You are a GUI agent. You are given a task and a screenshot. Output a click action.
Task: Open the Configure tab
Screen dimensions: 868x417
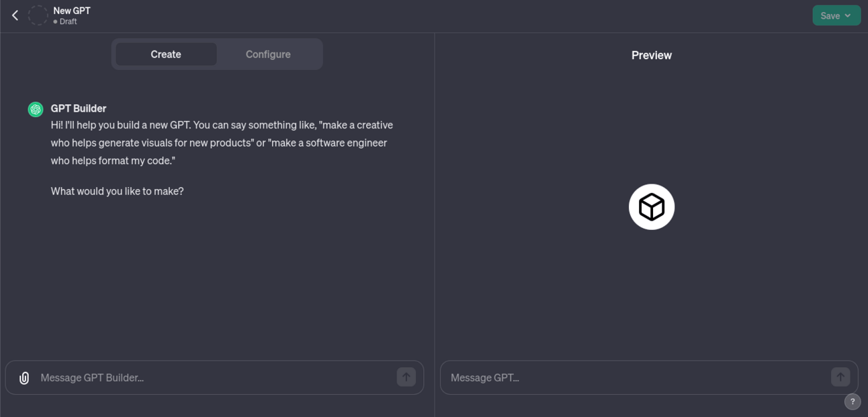[268, 54]
